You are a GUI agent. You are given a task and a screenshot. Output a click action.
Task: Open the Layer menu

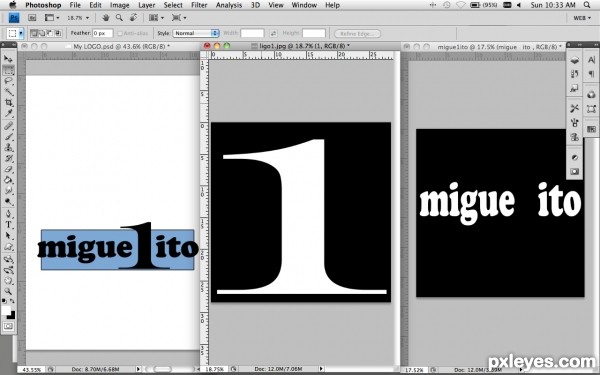click(x=147, y=5)
